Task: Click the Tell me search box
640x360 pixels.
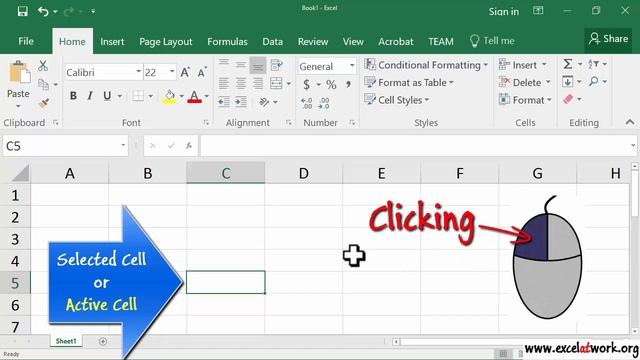Action: [492, 41]
